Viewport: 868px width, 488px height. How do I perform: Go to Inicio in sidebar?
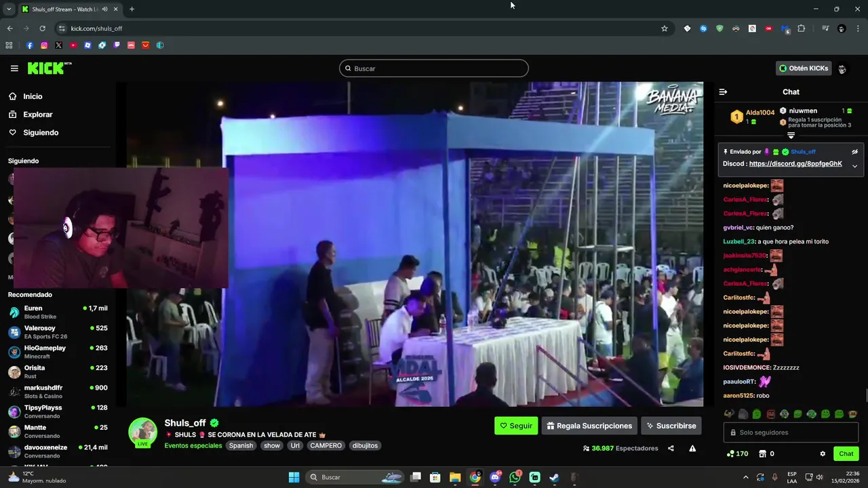(33, 96)
